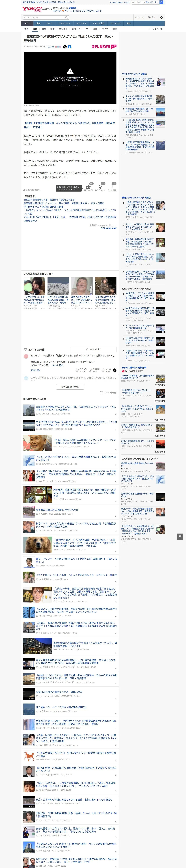Share article on X (Twitter)

click(65, 47)
